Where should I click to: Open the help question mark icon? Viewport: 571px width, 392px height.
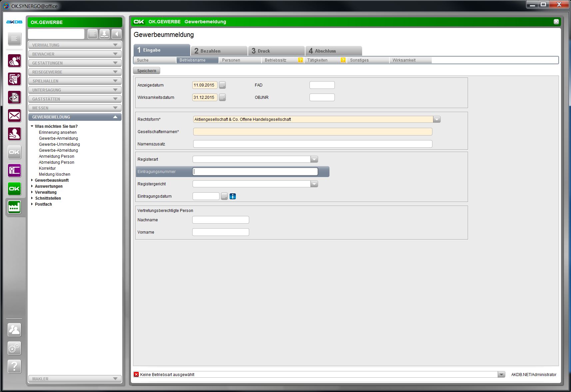coord(14,366)
